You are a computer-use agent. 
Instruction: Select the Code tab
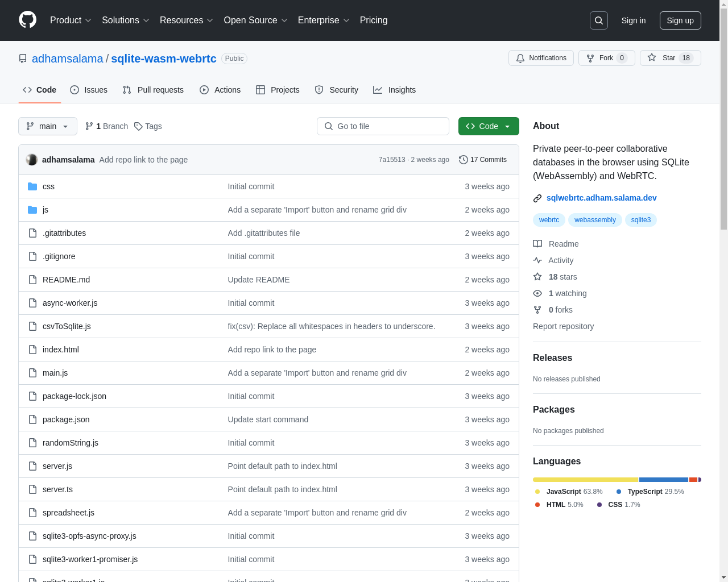pyautogui.click(x=40, y=90)
